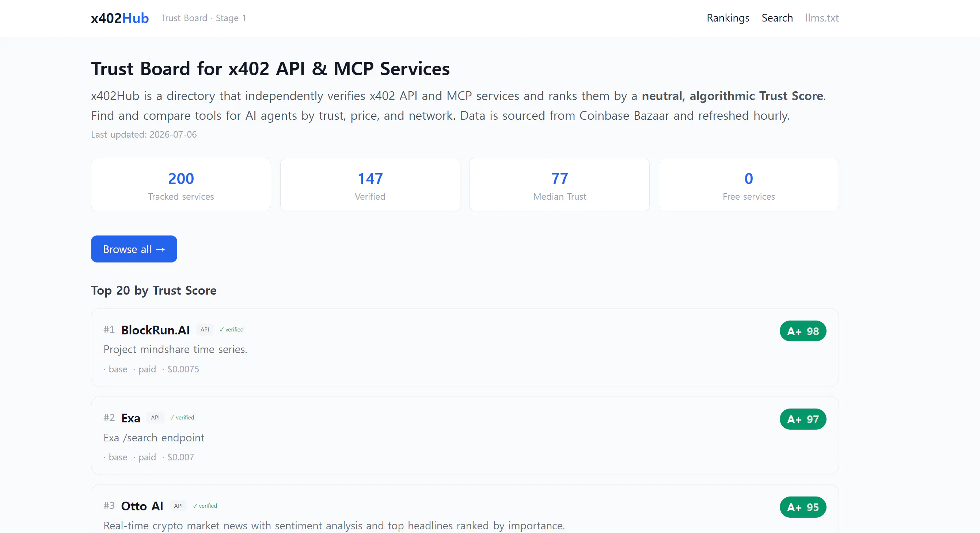
Task: Click the x402Hub logo
Action: 120,18
